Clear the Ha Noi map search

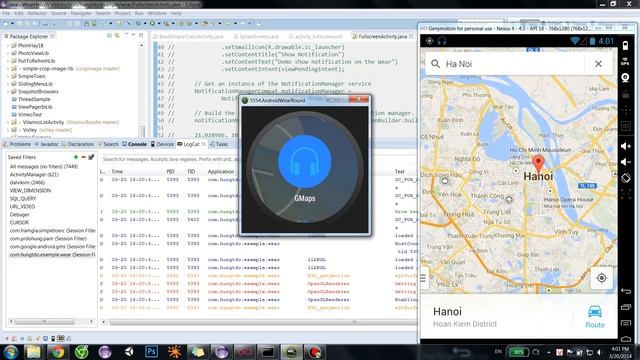pos(598,64)
